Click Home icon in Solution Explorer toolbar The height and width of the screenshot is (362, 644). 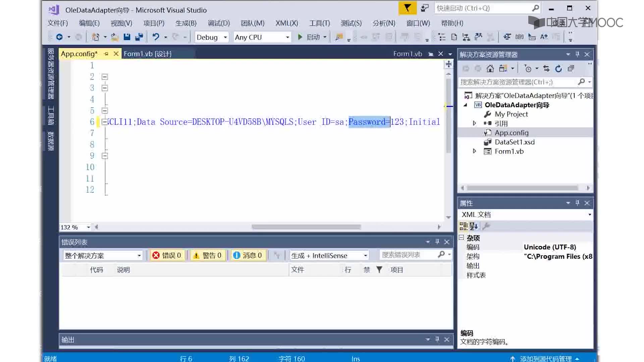click(490, 69)
